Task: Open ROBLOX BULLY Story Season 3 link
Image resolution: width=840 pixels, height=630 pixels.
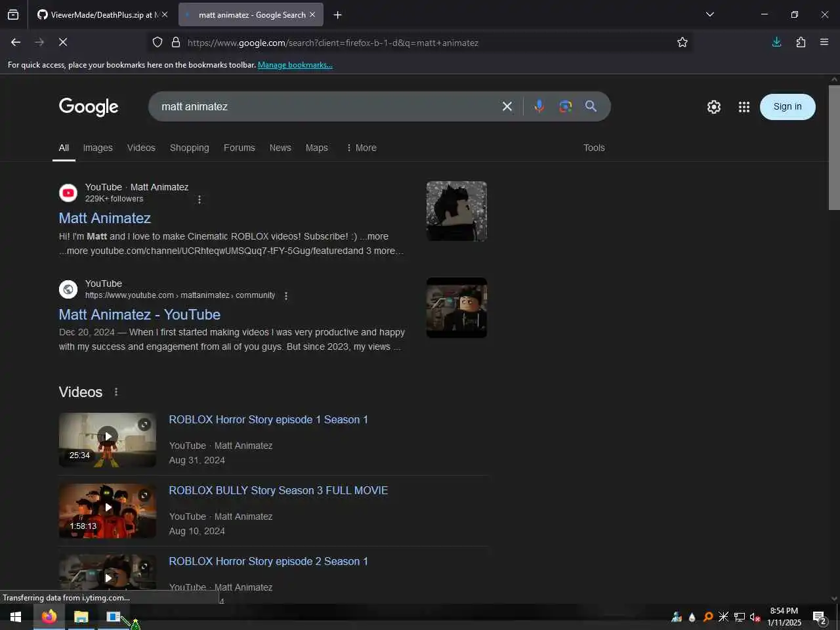Action: (278, 490)
